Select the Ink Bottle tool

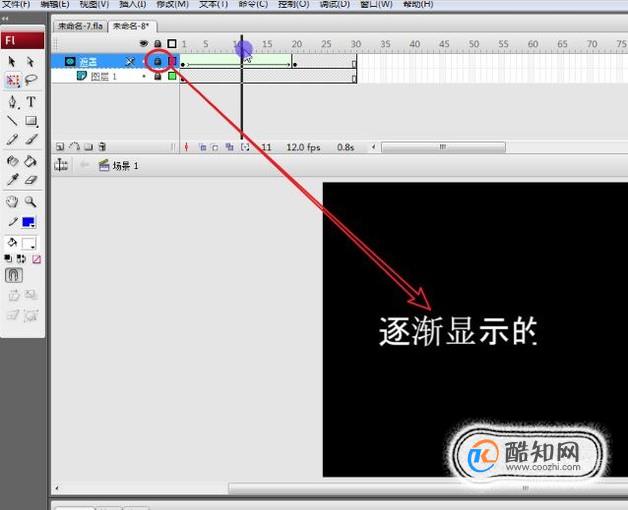[12, 161]
